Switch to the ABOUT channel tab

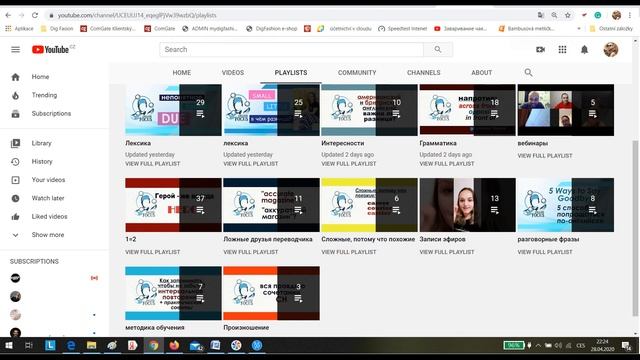point(482,72)
